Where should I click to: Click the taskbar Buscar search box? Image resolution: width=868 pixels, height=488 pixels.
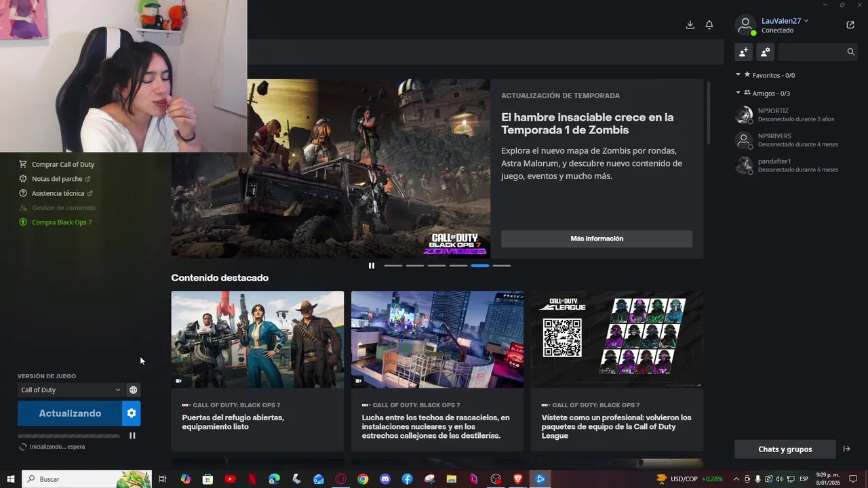coord(87,479)
